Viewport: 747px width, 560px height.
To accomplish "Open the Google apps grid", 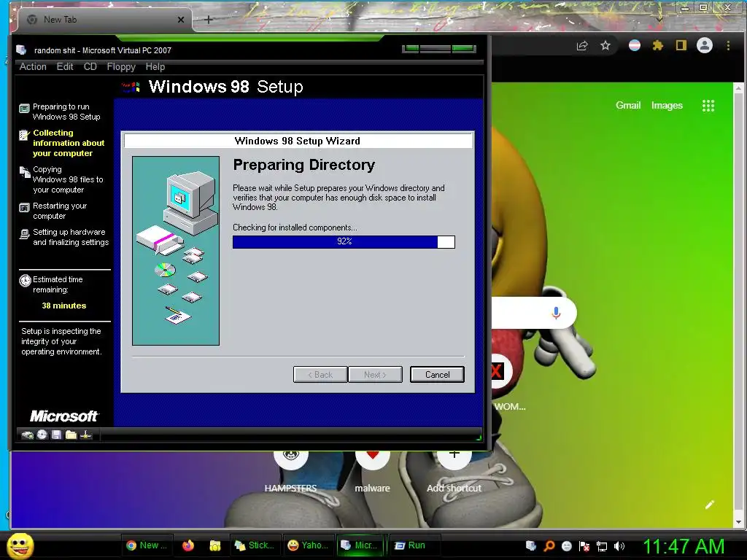I will pyautogui.click(x=708, y=106).
